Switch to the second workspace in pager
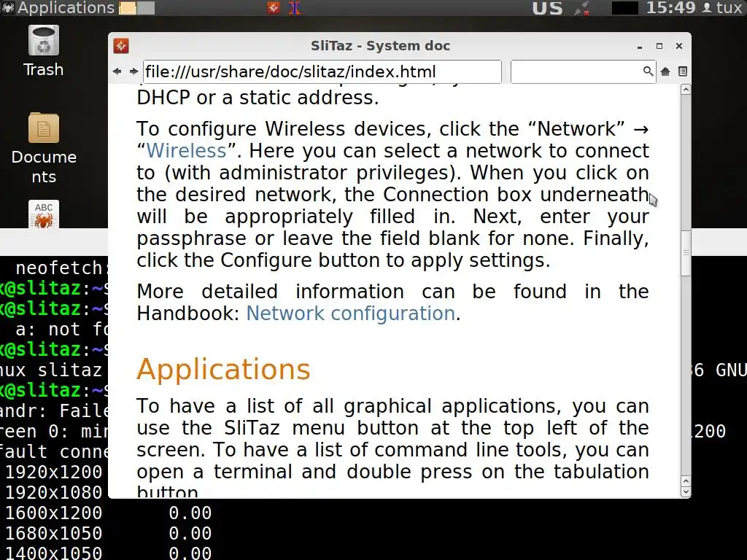 146,8
